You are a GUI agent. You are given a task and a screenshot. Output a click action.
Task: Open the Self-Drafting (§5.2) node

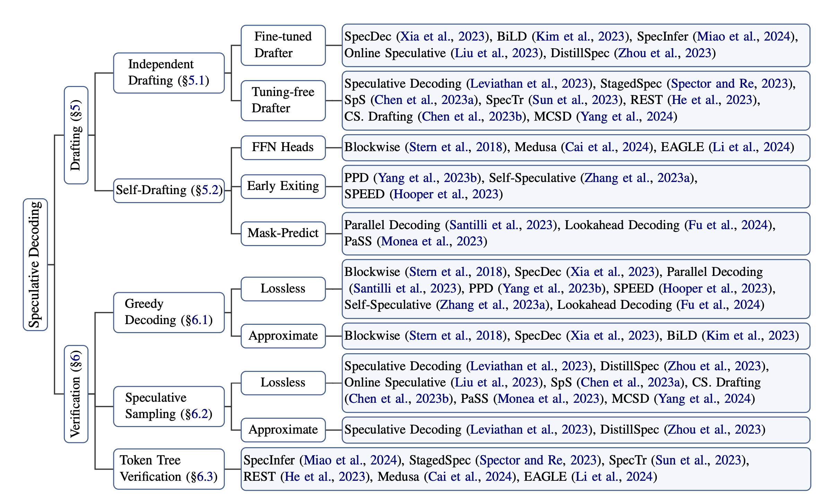(169, 190)
